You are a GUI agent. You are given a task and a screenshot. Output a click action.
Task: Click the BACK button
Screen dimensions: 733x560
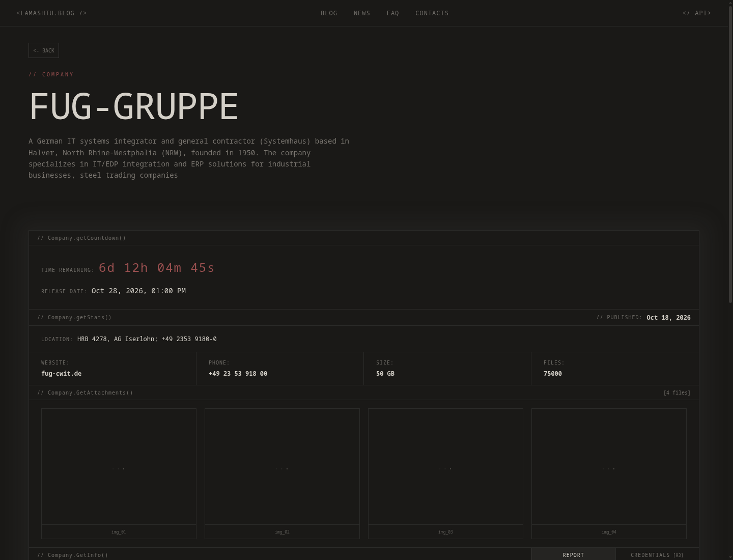pyautogui.click(x=44, y=50)
